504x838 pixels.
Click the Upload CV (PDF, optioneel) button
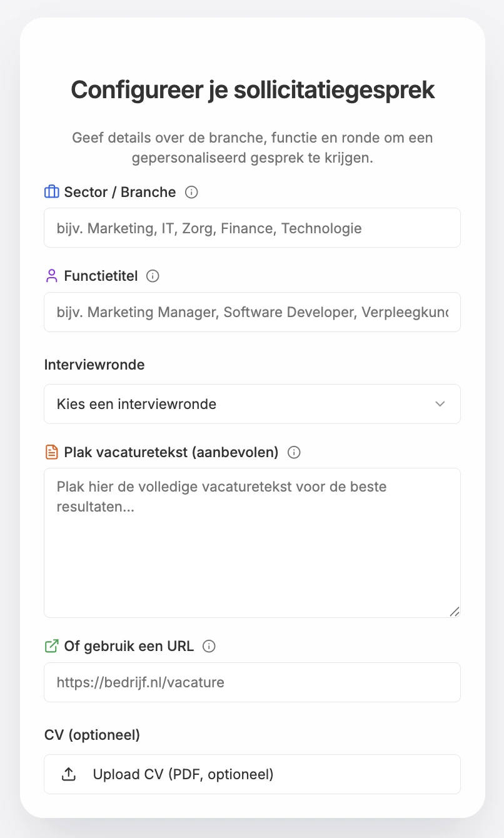[252, 774]
